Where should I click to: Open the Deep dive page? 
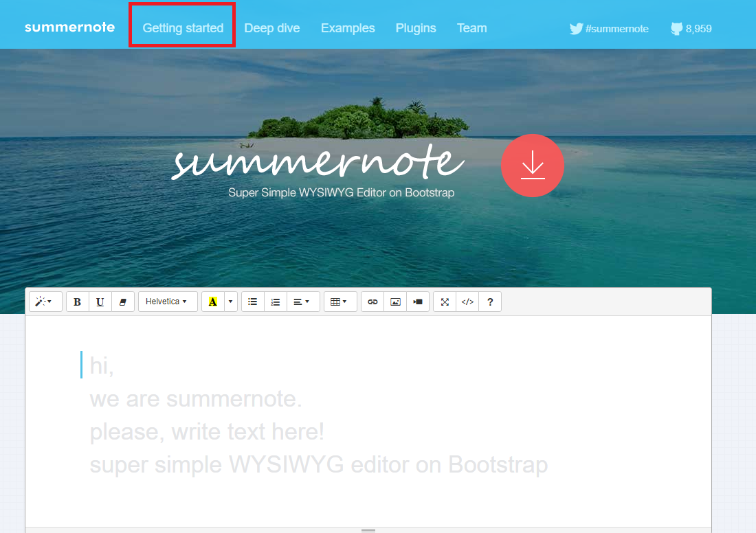click(x=272, y=28)
